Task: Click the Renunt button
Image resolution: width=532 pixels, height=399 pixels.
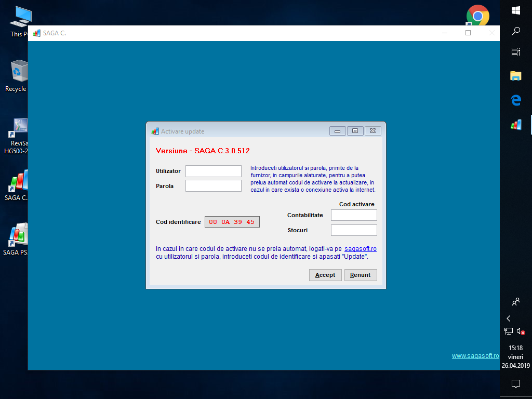Action: [361, 275]
